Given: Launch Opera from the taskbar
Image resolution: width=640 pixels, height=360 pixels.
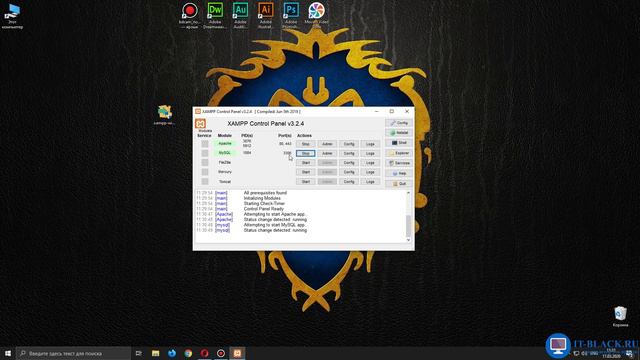Looking at the screenshot, I should [x=204, y=353].
